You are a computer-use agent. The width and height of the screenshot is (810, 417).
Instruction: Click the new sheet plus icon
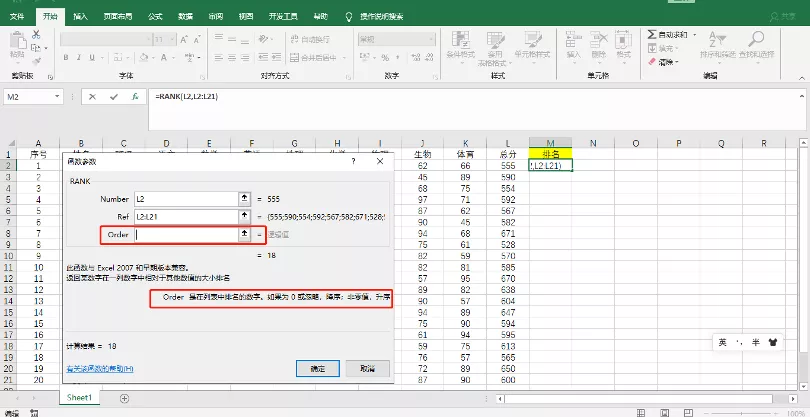pyautogui.click(x=124, y=398)
